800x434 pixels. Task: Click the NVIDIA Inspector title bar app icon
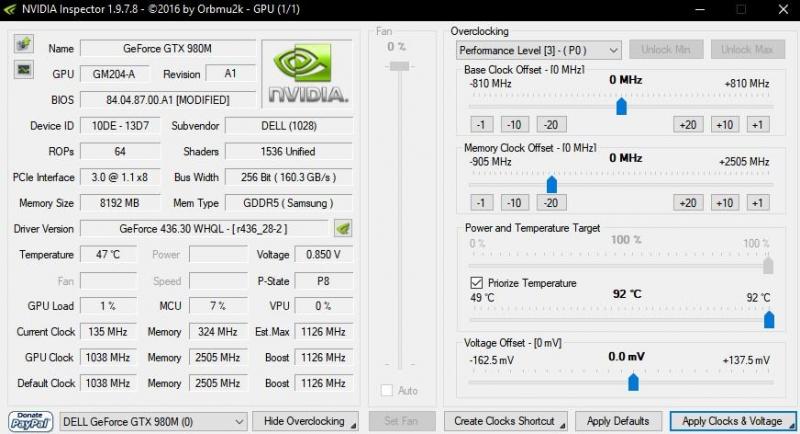(x=9, y=9)
